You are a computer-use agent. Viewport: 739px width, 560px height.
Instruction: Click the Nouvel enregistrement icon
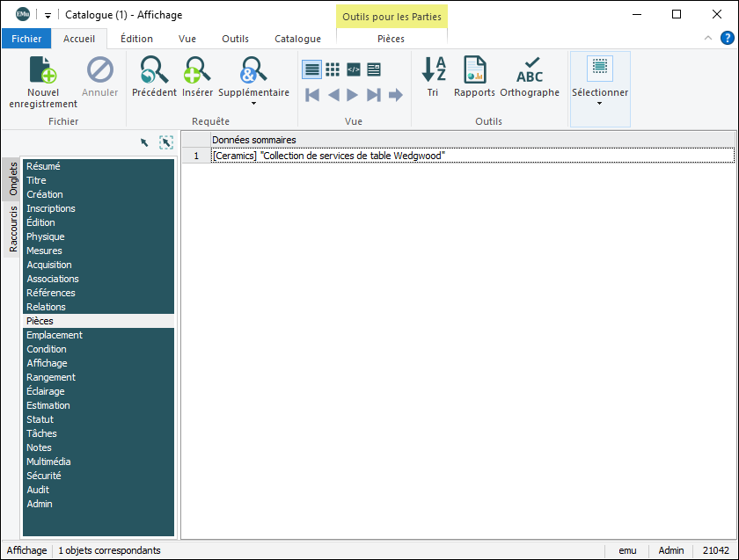[x=43, y=69]
